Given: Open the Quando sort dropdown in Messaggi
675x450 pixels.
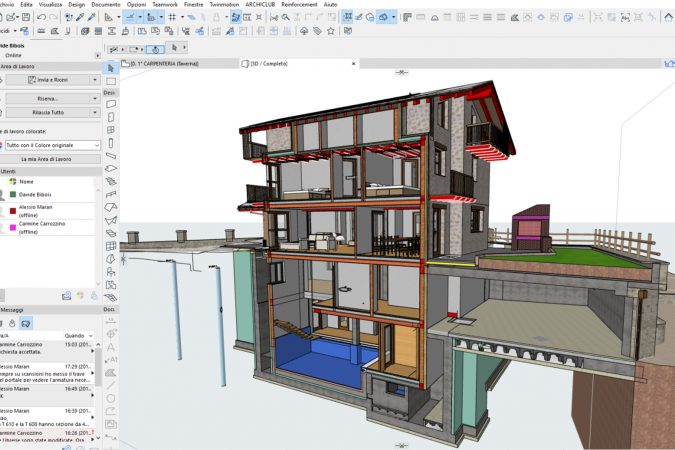Looking at the screenshot, I should click(78, 336).
